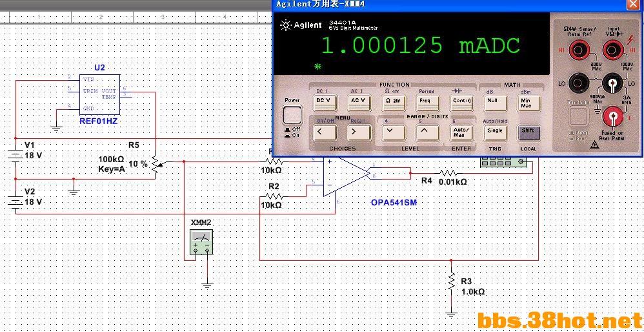Image resolution: width=644 pixels, height=332 pixels.
Task: Click the Ω4W Sense HI jack
Action: tap(578, 52)
